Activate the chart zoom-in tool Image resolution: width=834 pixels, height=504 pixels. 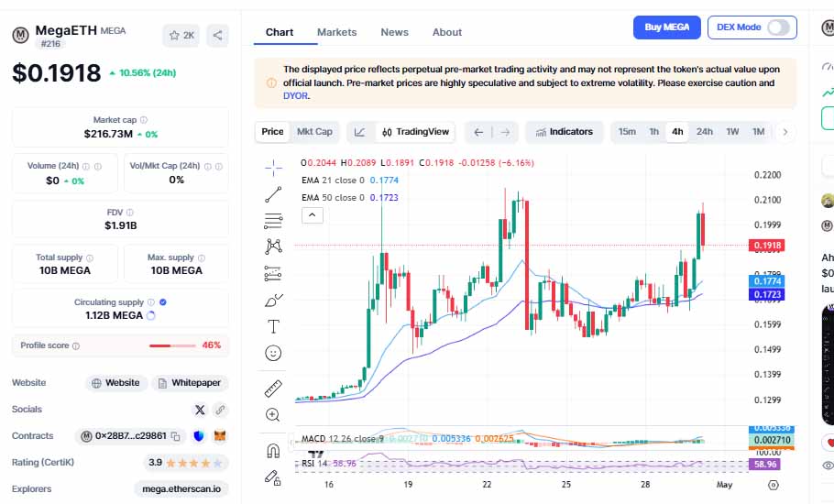tap(273, 415)
